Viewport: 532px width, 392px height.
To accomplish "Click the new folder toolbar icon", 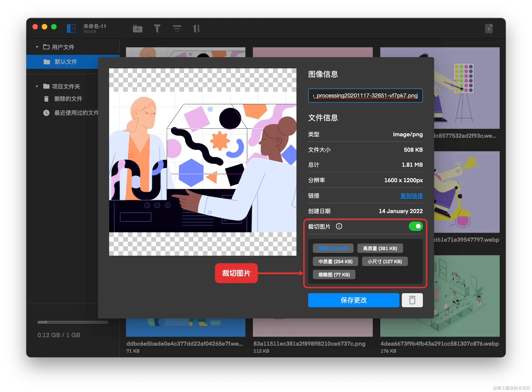I will (x=137, y=29).
